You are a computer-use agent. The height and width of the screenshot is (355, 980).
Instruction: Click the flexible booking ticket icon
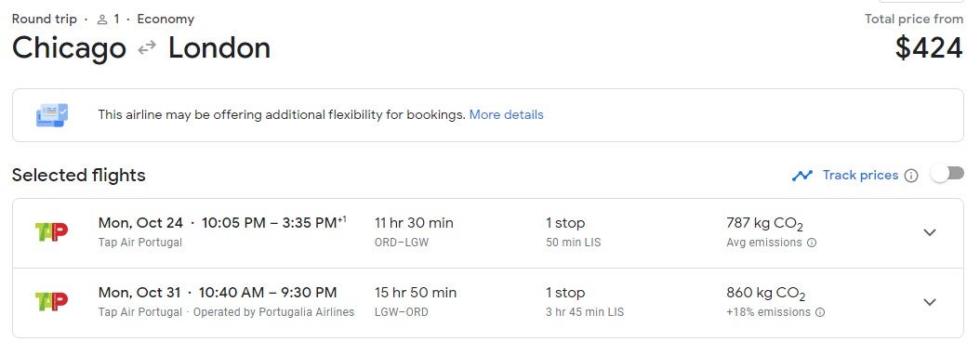pyautogui.click(x=52, y=115)
